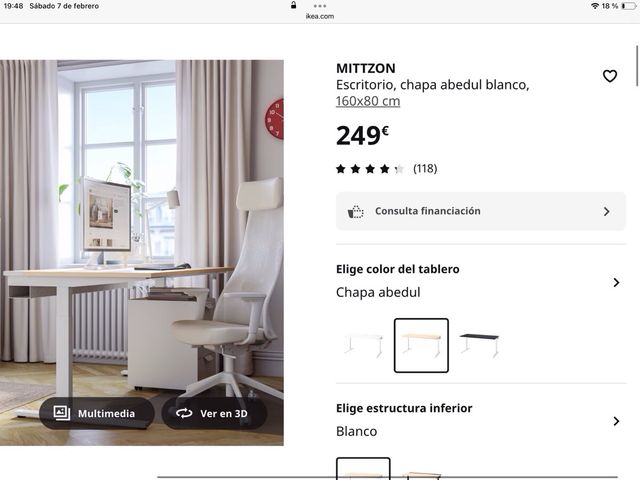Tap the ikea.com address bar
This screenshot has width=640, height=480.
pos(320,16)
